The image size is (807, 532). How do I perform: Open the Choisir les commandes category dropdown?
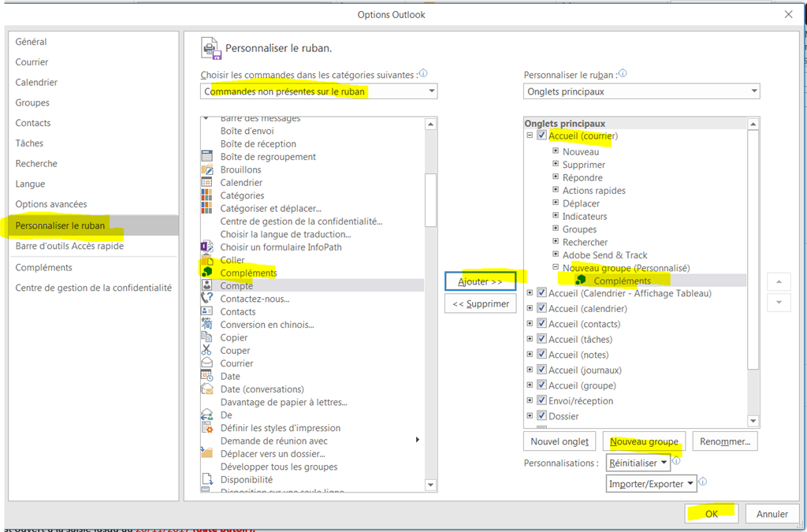pos(319,91)
